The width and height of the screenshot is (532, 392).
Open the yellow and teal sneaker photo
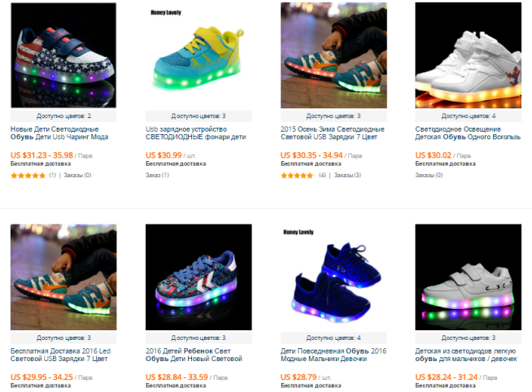(198, 55)
